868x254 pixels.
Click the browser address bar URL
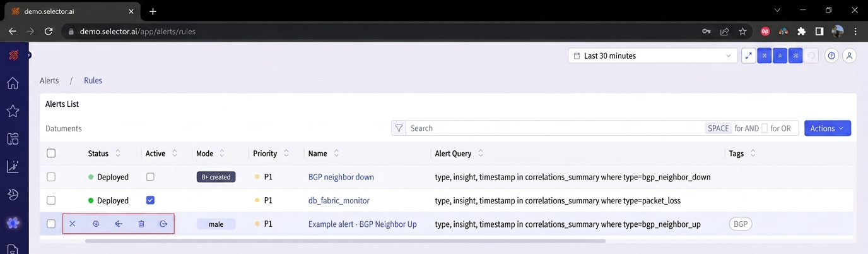pos(138,31)
